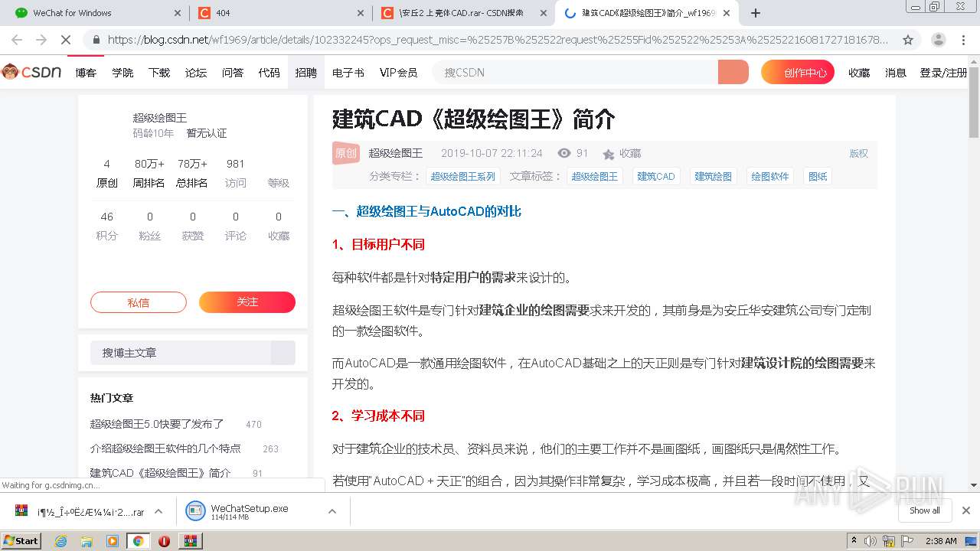Launch Internet Explorer from taskbar
The image size is (980, 551).
pyautogui.click(x=60, y=541)
